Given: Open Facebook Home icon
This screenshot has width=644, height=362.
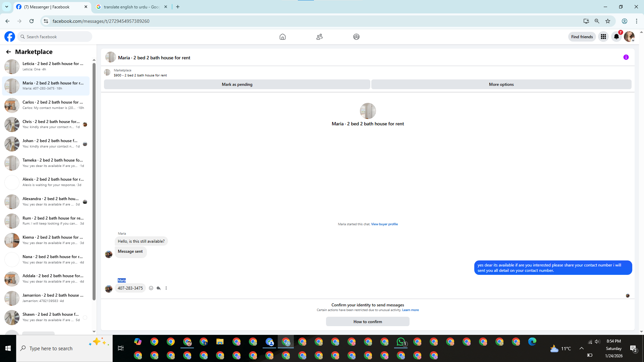Looking at the screenshot, I should point(282,37).
